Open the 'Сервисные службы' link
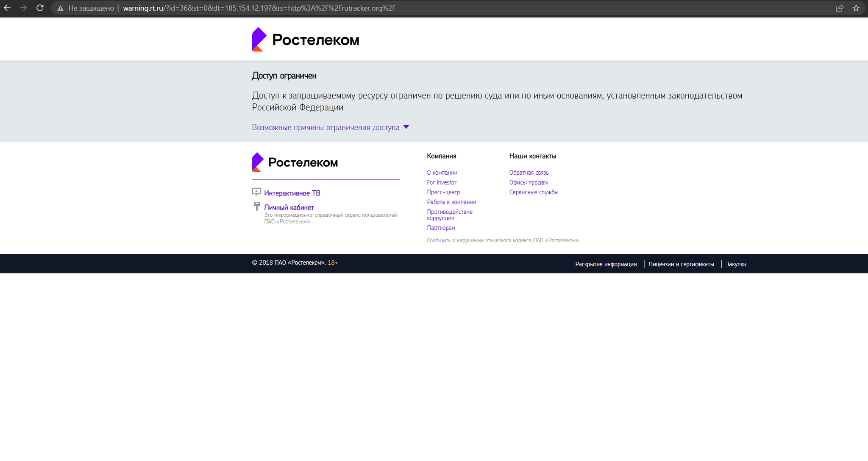This screenshot has width=868, height=461. 534,192
